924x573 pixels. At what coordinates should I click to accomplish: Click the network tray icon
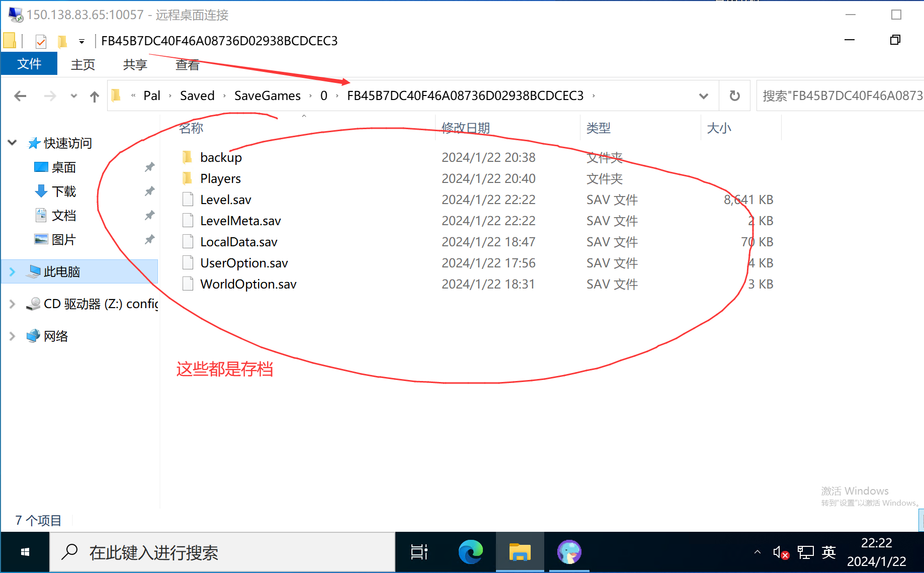(x=805, y=552)
